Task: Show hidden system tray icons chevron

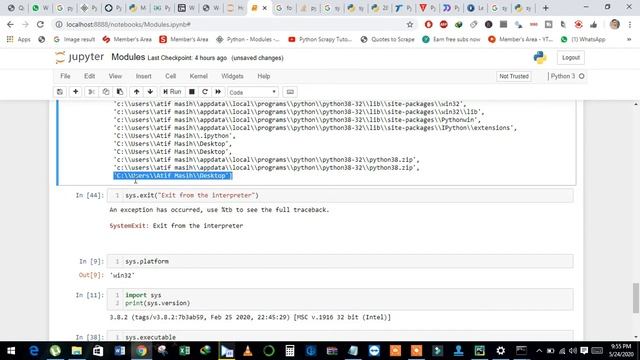Action: tap(539, 351)
